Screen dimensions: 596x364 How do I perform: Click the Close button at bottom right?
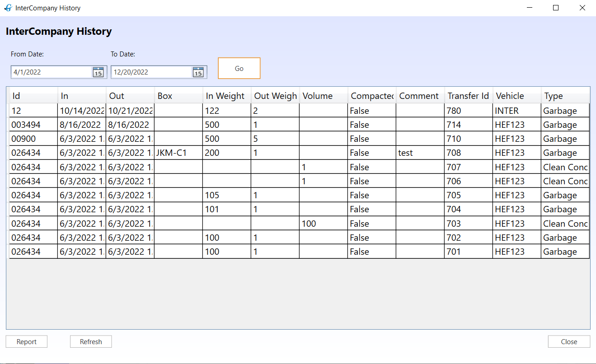tap(569, 342)
